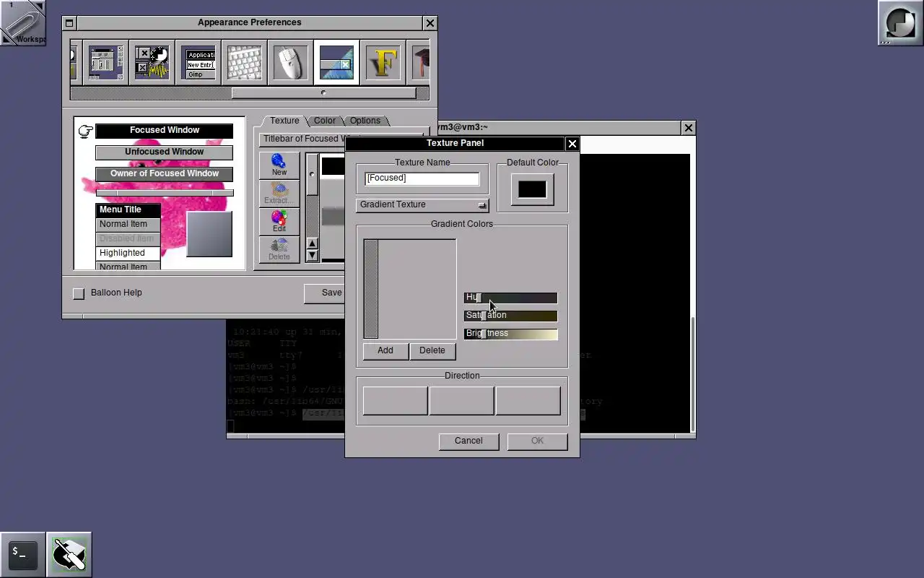Click the miniaturize button of Appearance Preferences
Screen dimensions: 924x578
[x=69, y=23]
